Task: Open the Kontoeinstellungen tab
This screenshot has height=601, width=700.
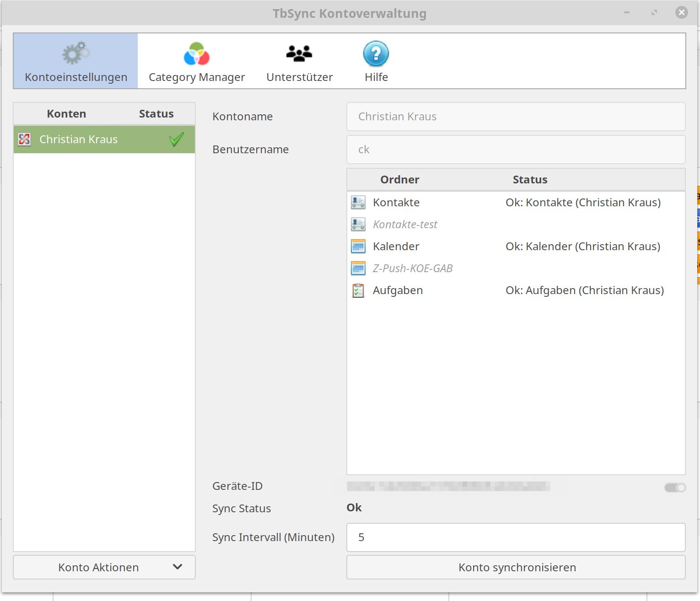Action: (x=75, y=61)
